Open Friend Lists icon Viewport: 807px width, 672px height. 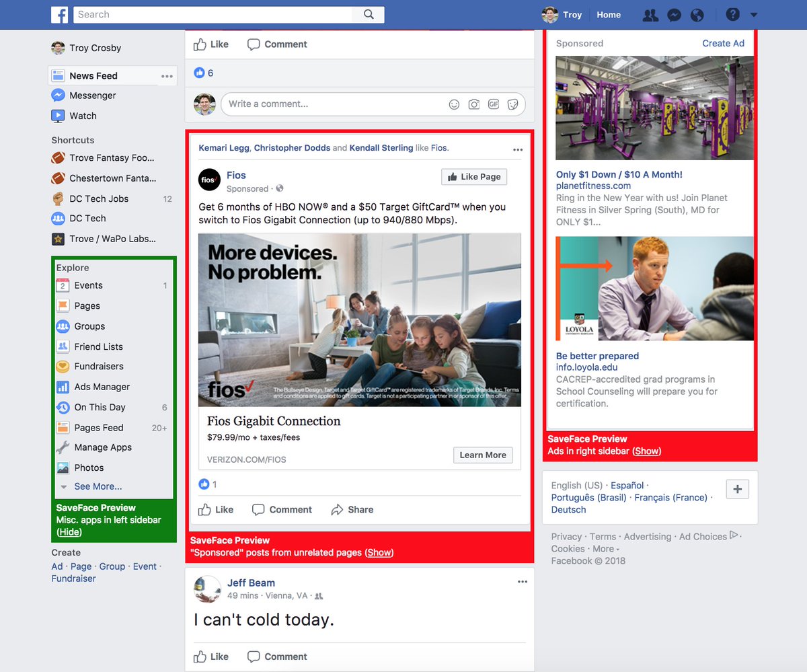(x=63, y=346)
